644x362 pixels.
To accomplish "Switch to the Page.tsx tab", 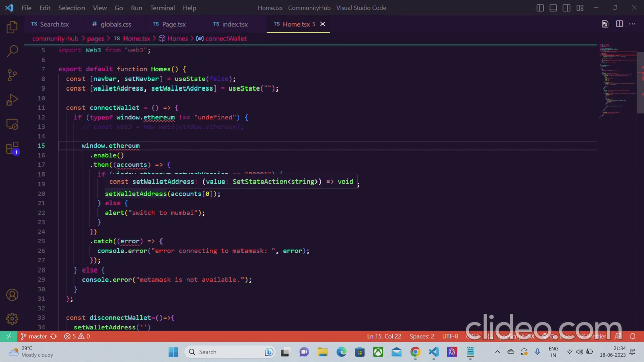I will click(174, 24).
